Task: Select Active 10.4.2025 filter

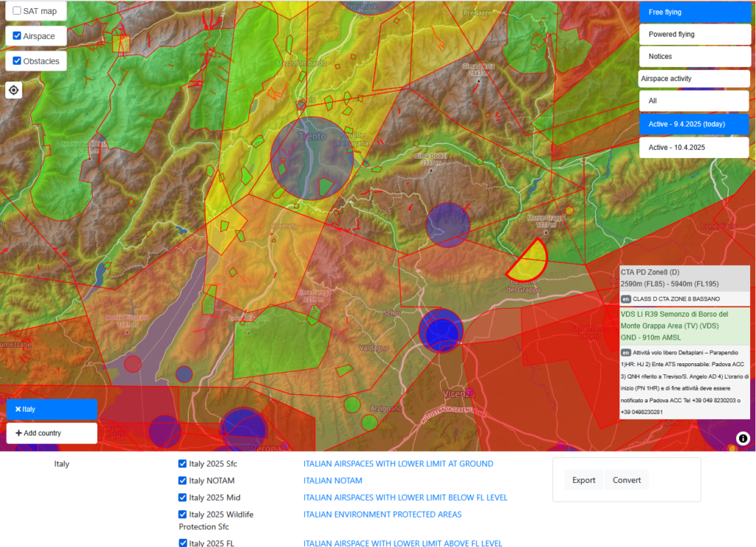Action: (694, 148)
